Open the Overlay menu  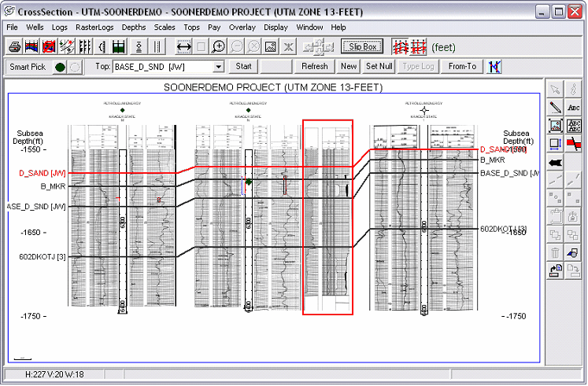click(242, 27)
